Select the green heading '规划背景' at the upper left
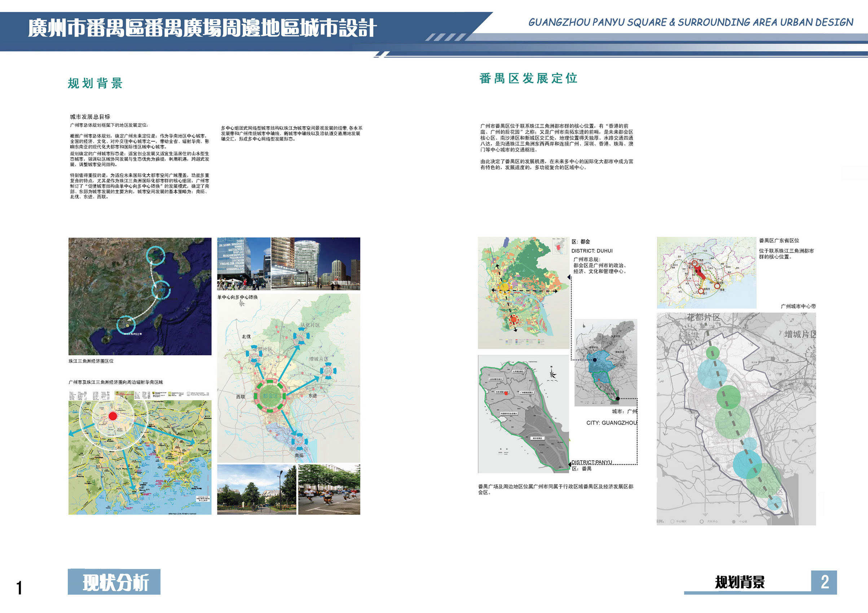Viewport: 868px width, 613px height. (x=95, y=83)
